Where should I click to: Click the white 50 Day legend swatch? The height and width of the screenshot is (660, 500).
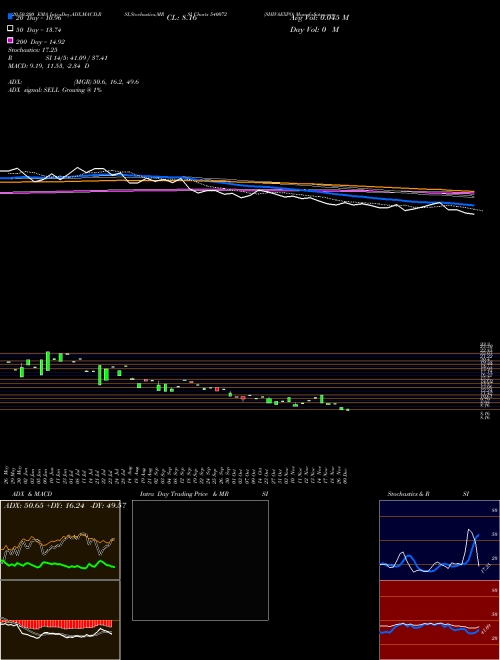click(10, 28)
